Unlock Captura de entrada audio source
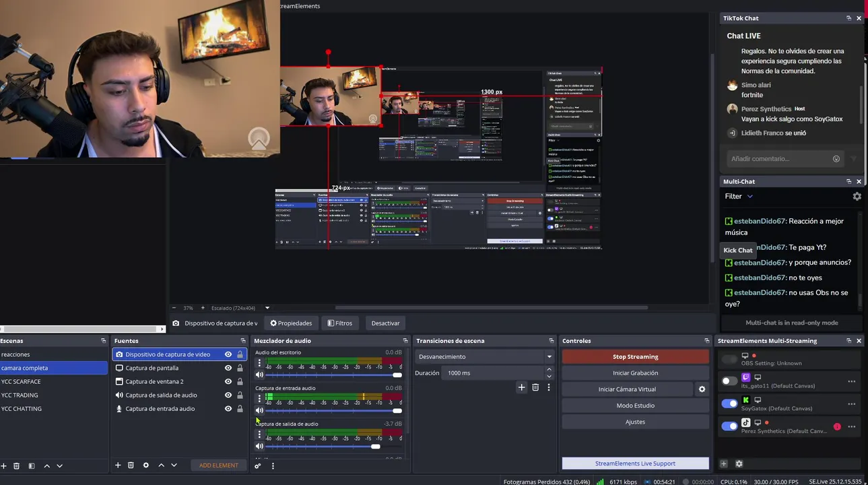This screenshot has height=485, width=868. [240, 409]
